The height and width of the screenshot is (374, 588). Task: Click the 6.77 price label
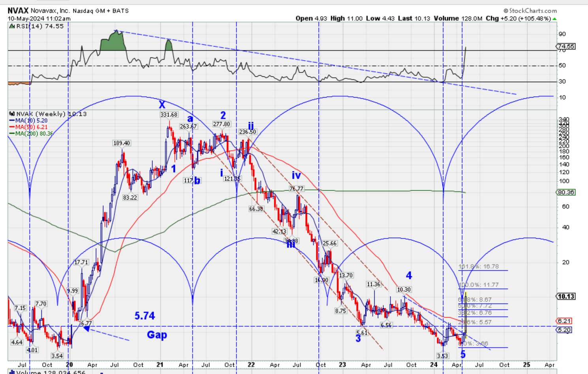pos(86,323)
